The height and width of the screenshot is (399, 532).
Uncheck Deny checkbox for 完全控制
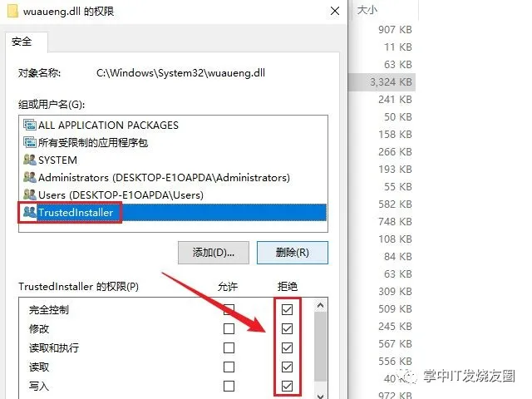click(x=287, y=309)
